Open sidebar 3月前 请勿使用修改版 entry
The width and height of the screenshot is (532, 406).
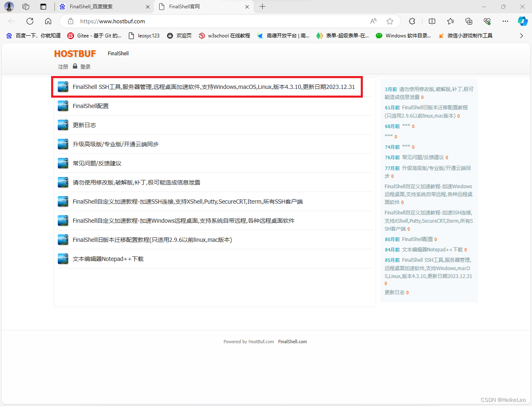click(429, 93)
